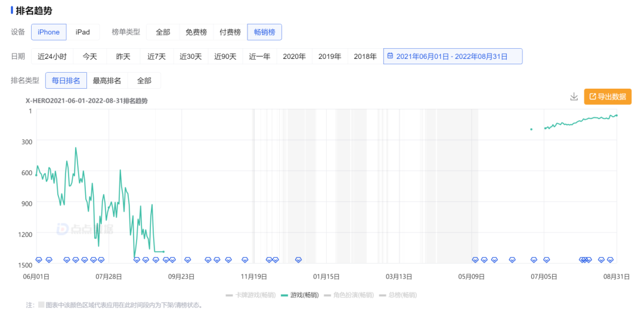Select 每日排名 ranking type
644x315 pixels.
[x=66, y=80]
